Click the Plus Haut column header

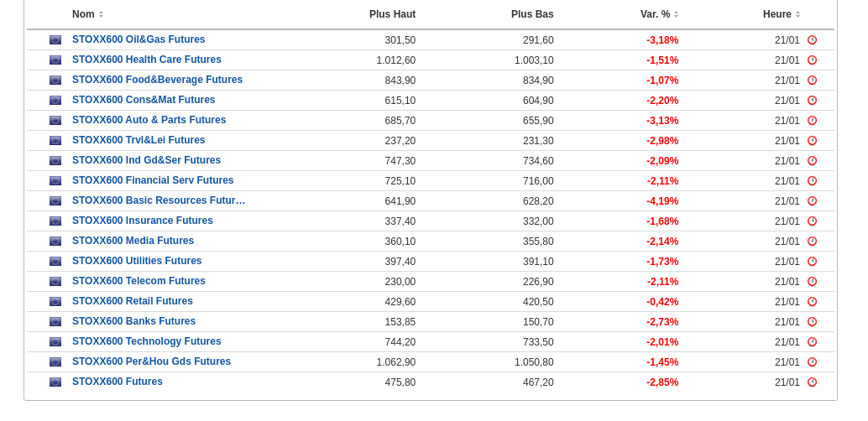coord(392,14)
